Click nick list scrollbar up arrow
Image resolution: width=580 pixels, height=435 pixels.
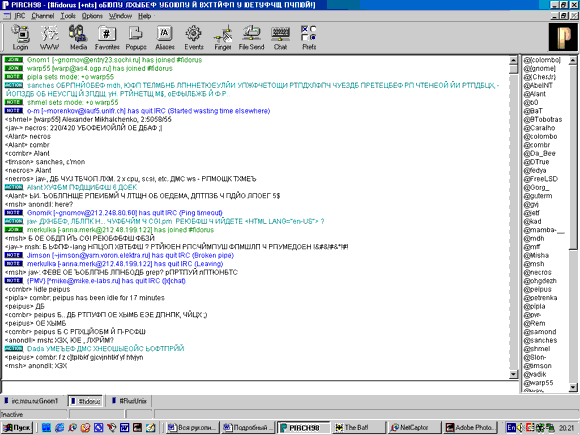pyautogui.click(x=573, y=60)
